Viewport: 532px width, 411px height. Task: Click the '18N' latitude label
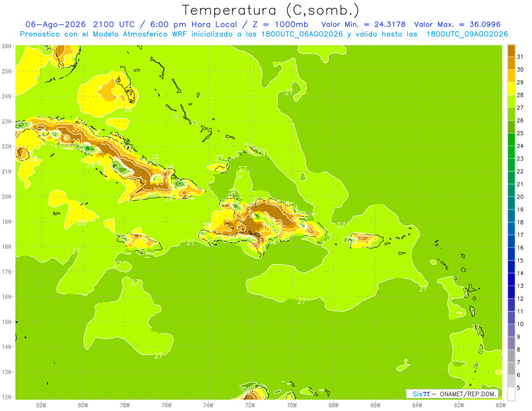(x=6, y=247)
